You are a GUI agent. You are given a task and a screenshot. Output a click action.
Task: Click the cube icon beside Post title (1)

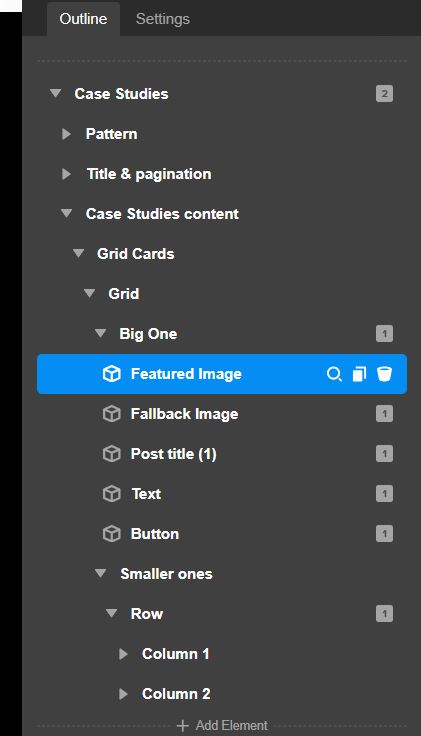[112, 454]
